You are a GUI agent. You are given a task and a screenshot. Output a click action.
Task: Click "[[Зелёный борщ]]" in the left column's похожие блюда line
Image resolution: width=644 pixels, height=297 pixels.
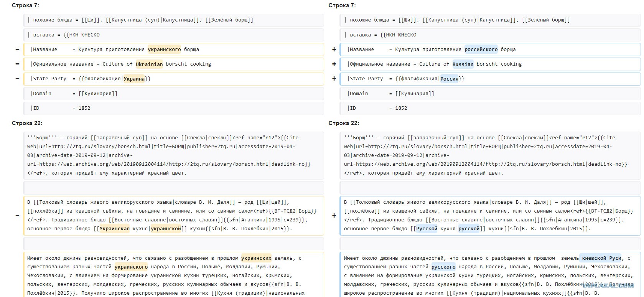[x=229, y=20]
